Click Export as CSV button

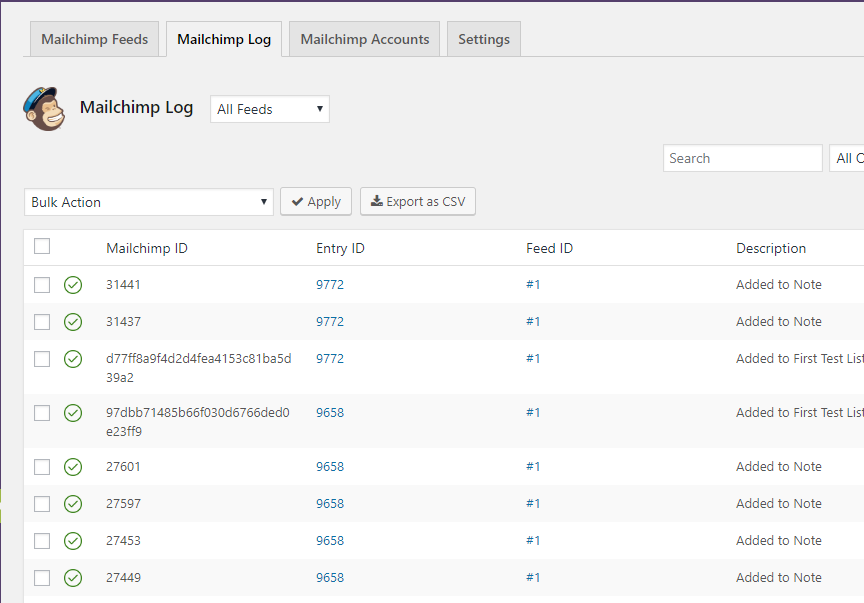418,202
